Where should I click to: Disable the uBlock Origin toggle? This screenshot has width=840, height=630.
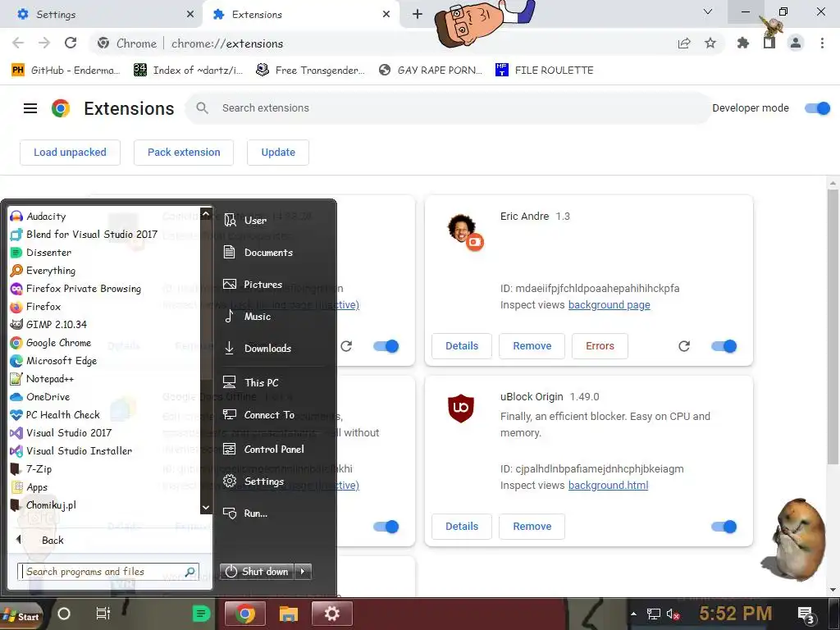(724, 527)
